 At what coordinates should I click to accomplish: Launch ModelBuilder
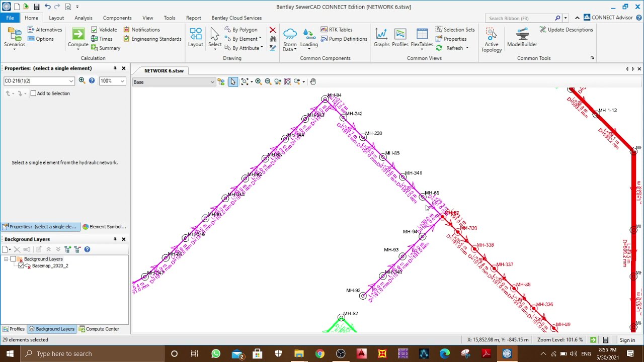tap(522, 38)
